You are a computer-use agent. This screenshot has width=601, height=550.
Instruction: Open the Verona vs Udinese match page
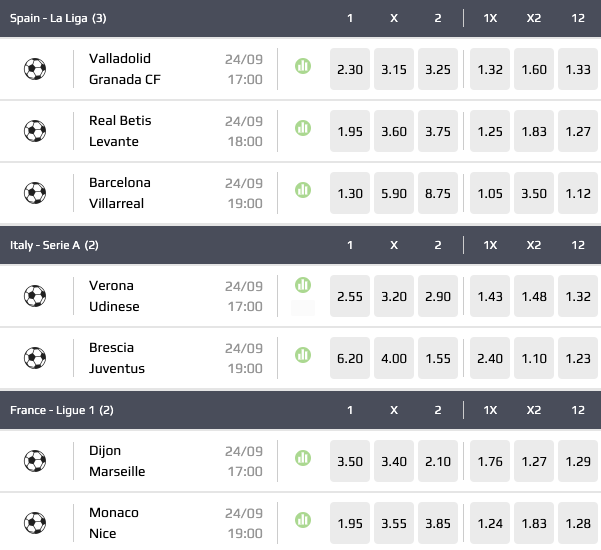[x=114, y=296]
